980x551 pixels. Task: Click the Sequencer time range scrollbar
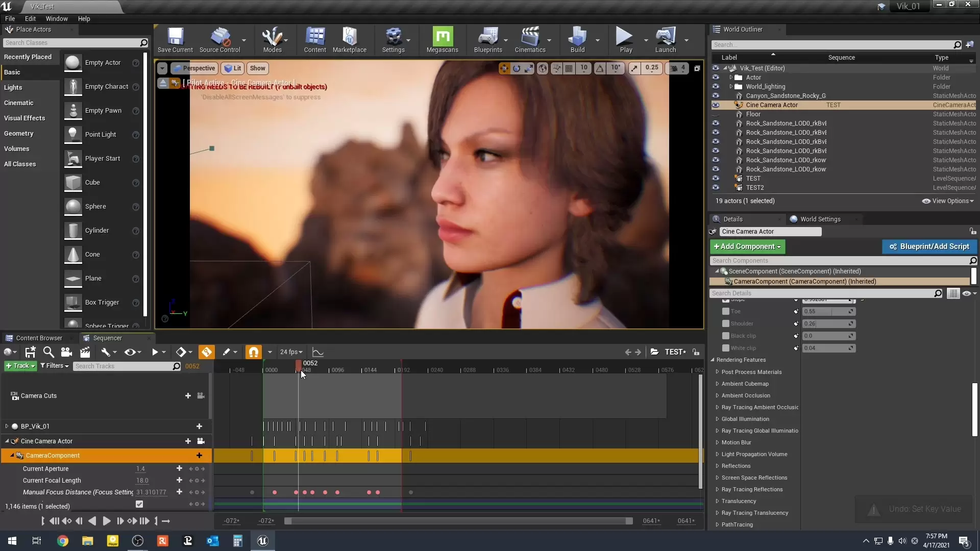[458, 521]
